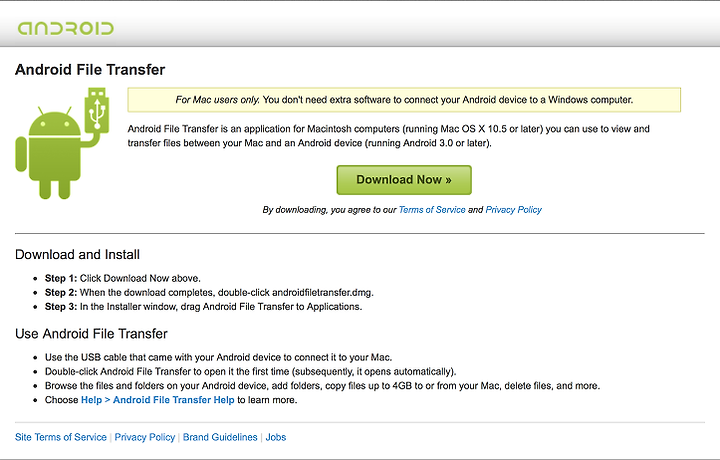Click Step 1: Click Download Now above

coord(123,278)
